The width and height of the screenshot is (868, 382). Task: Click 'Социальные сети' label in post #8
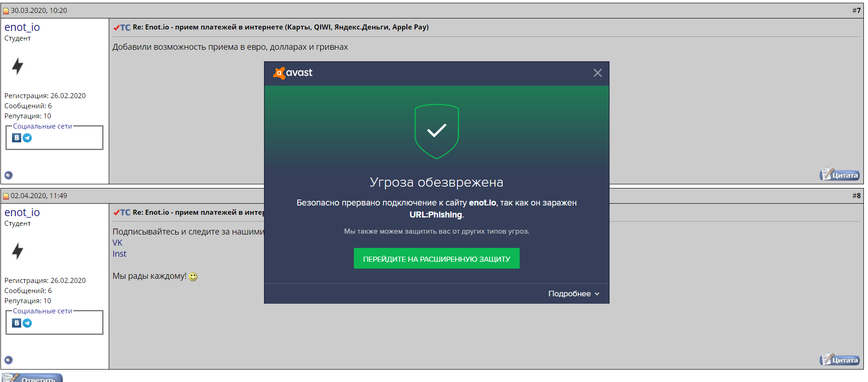[x=42, y=311]
